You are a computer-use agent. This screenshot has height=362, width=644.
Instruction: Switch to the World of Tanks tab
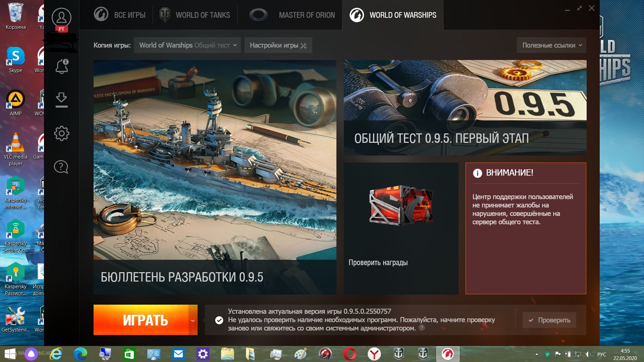(195, 15)
